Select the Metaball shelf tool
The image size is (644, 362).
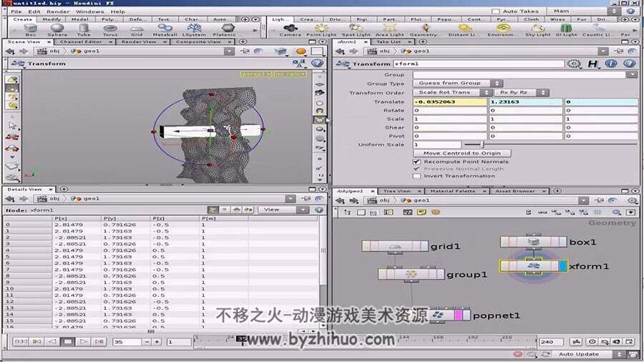[165, 29]
